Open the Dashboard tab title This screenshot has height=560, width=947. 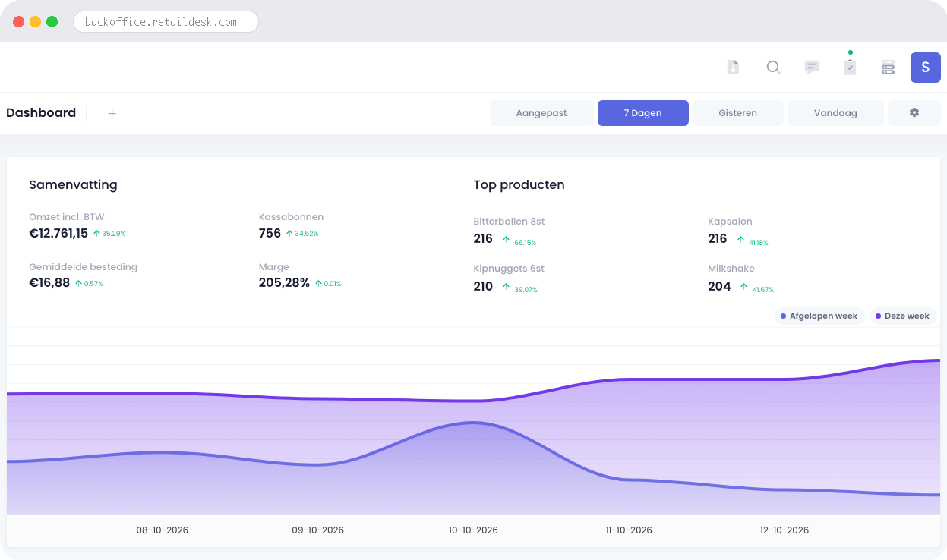[41, 113]
